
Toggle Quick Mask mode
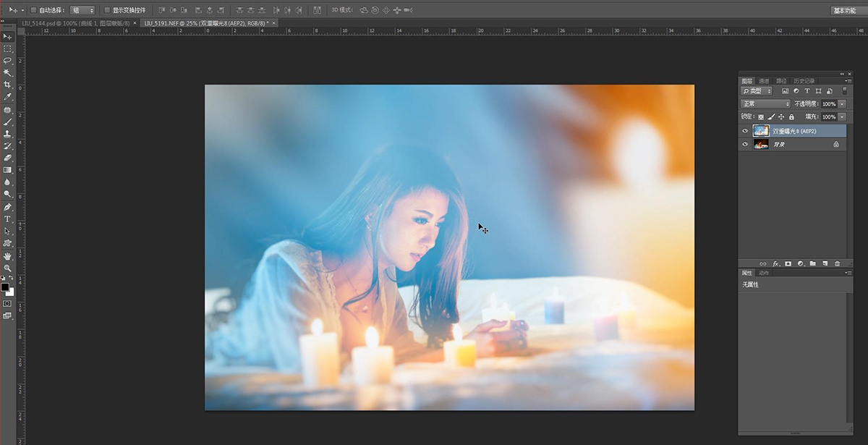(x=7, y=304)
